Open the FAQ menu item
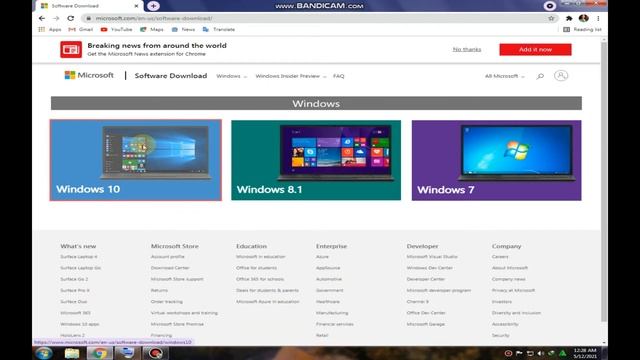The image size is (640, 360). click(x=338, y=76)
